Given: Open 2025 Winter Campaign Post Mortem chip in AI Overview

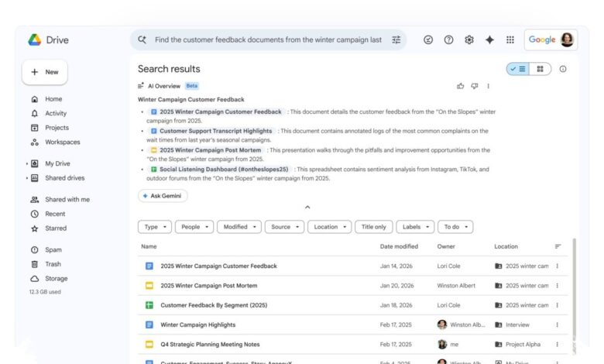Looking at the screenshot, I should point(206,150).
